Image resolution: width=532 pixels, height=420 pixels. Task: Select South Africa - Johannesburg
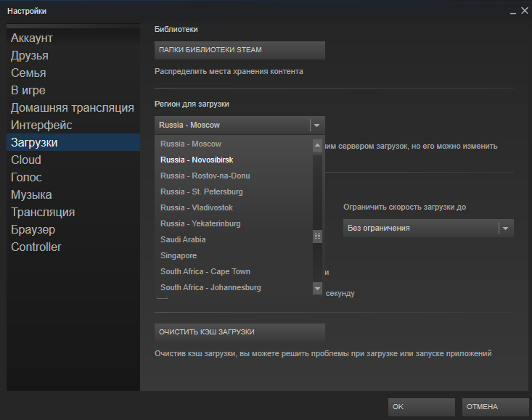click(x=234, y=287)
